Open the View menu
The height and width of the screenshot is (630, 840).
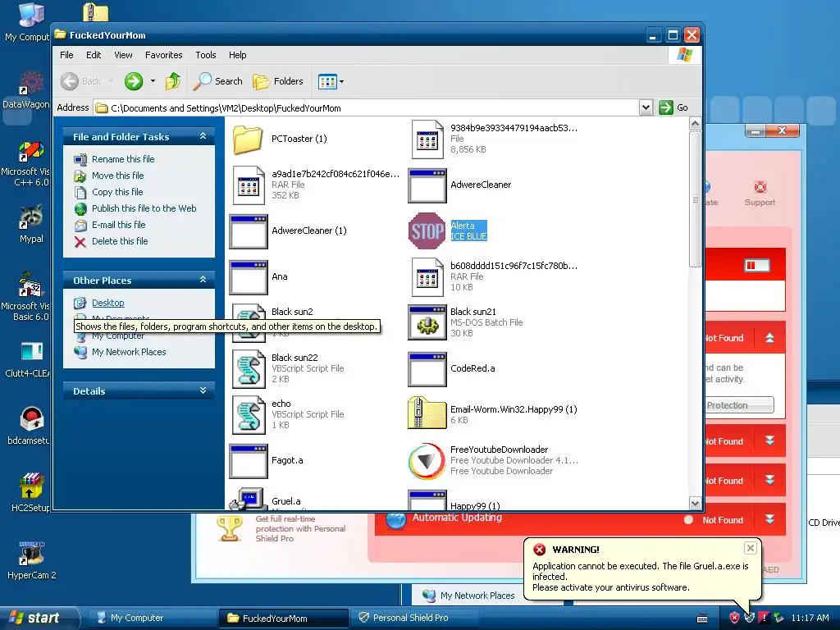coord(123,55)
